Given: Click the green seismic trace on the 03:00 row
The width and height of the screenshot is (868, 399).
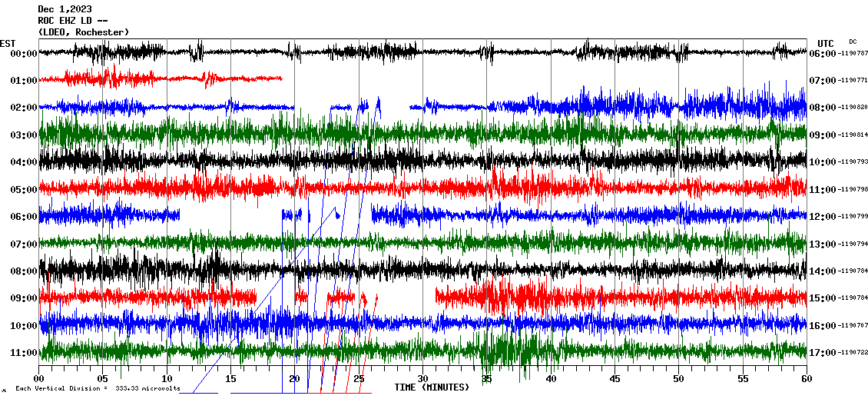Looking at the screenshot, I should point(422,134).
